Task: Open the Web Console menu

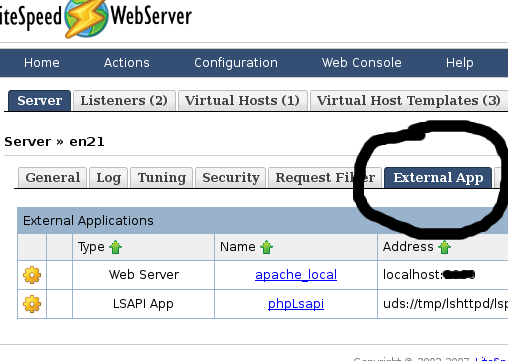Action: (x=362, y=63)
